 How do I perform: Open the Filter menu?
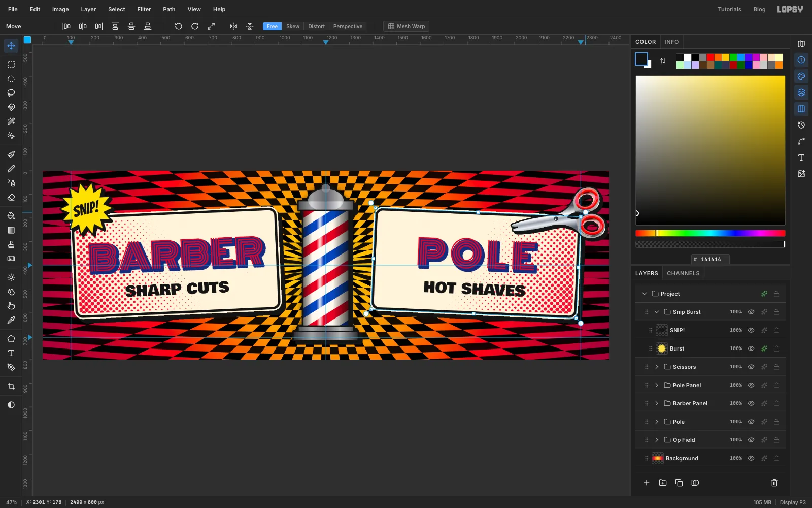pyautogui.click(x=144, y=9)
